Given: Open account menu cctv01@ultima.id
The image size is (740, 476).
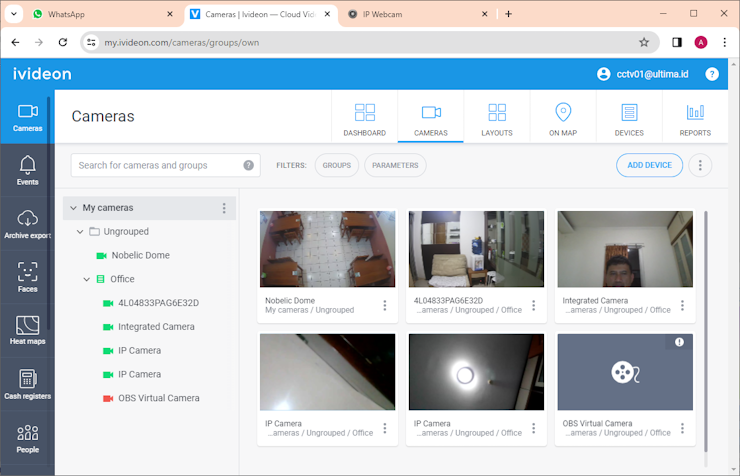Looking at the screenshot, I should point(642,74).
